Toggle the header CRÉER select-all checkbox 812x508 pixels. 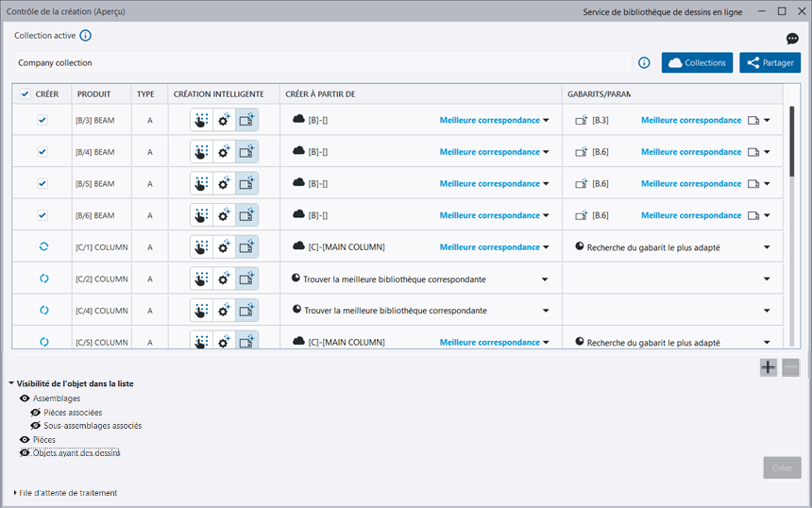(x=25, y=94)
